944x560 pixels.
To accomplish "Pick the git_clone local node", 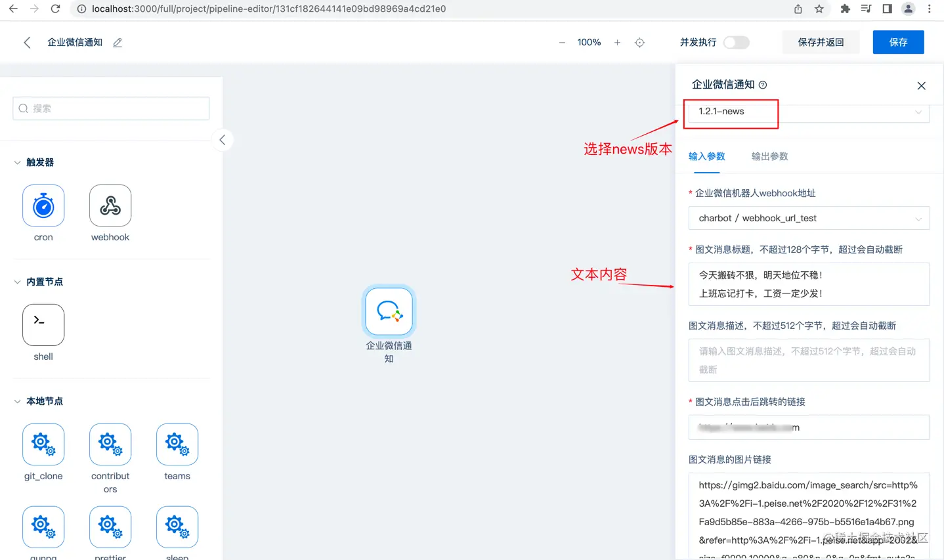I will 43,444.
